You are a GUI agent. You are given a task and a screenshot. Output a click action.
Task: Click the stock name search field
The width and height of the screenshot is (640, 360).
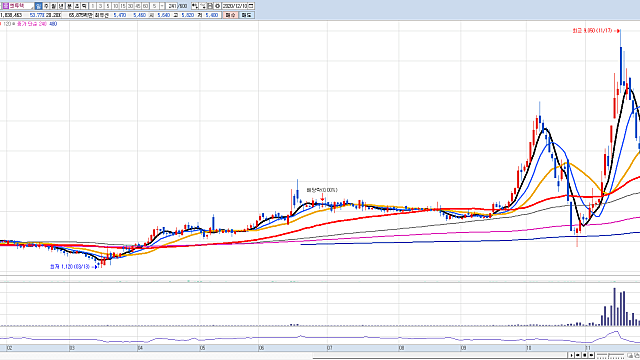(21, 6)
